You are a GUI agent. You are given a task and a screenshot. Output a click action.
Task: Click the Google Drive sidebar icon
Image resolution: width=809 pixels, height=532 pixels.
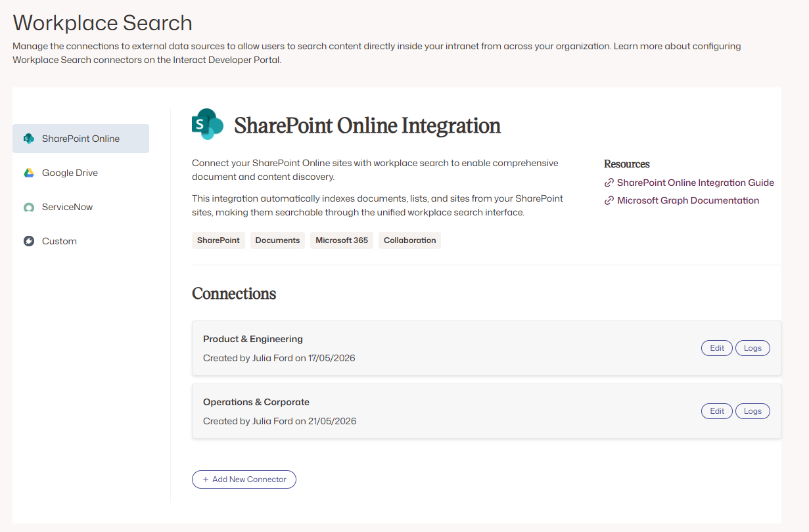29,173
